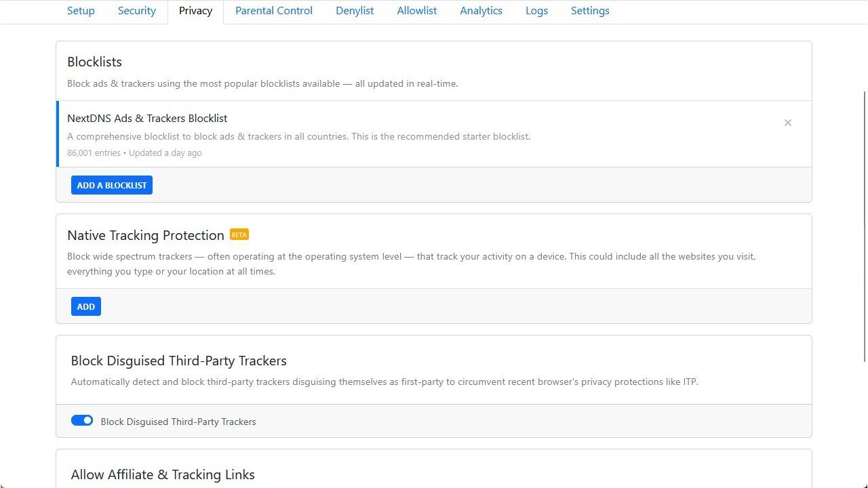
Task: Select the NextDNS Ads & Trackers Blocklist title
Action: [x=147, y=118]
